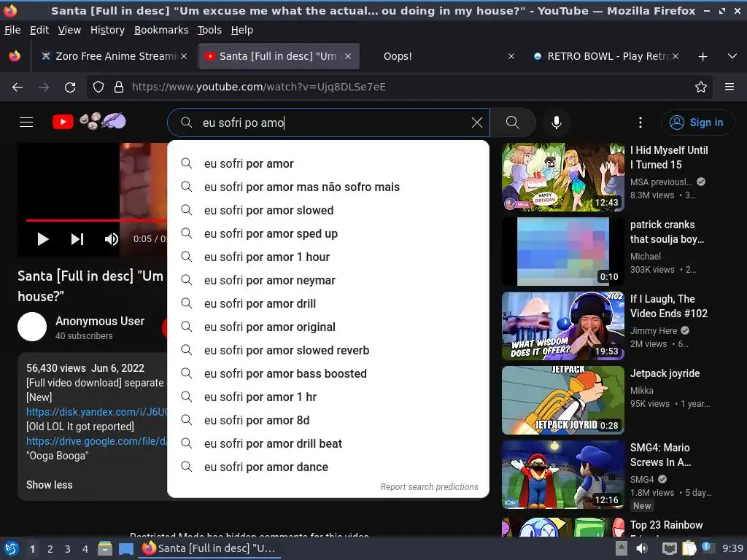The image size is (747, 560).
Task: Open the Bookmarks menu
Action: click(161, 30)
